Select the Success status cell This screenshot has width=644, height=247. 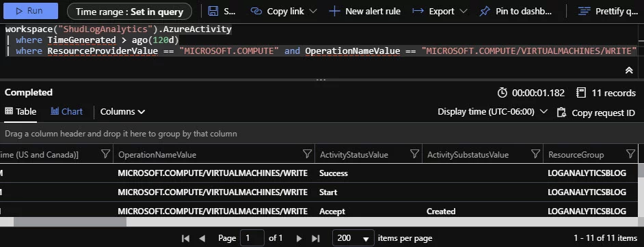pos(334,173)
